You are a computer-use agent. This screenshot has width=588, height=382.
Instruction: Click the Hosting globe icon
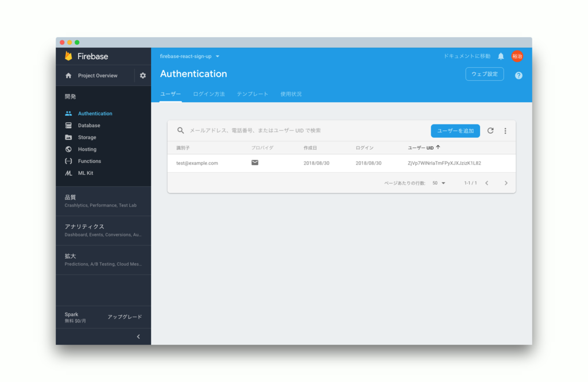68,149
